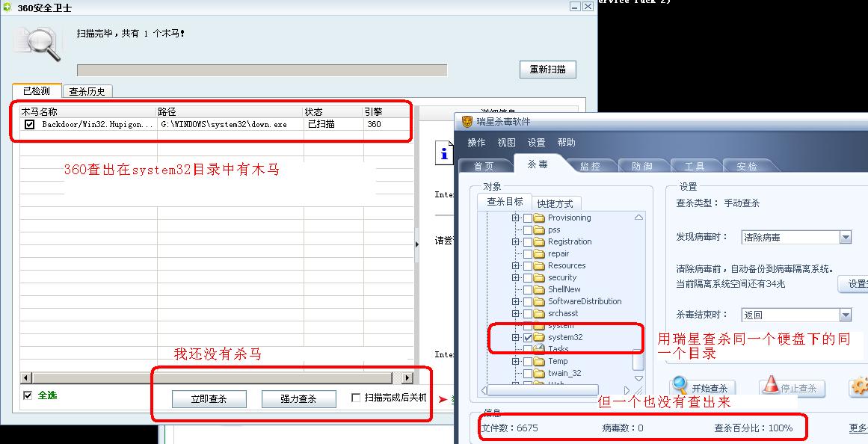Click the 360 list horizontal scrollbar track
868x444 pixels.
tap(216, 378)
